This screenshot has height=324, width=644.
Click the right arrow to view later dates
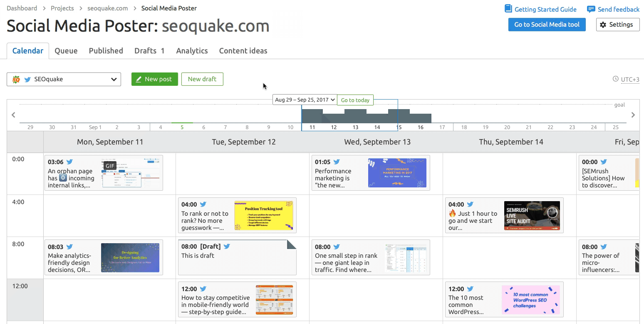click(633, 115)
